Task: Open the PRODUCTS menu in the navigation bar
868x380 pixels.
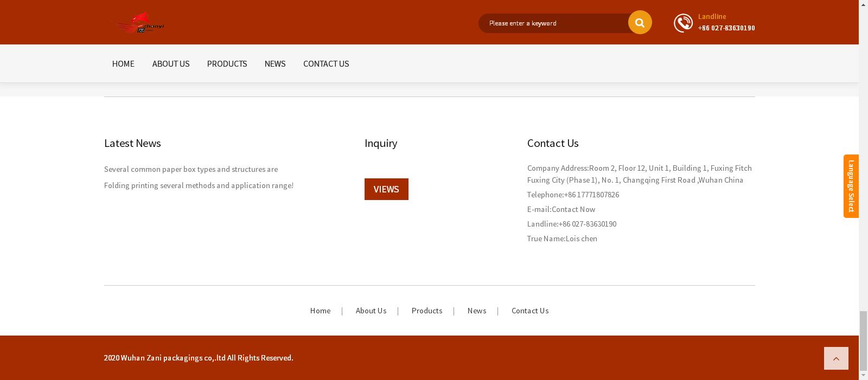Action: [x=227, y=63]
